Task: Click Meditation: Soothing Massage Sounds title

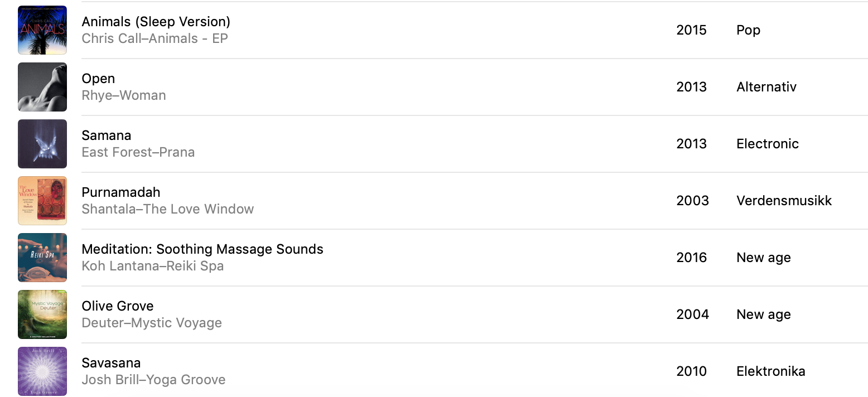Action: 202,249
